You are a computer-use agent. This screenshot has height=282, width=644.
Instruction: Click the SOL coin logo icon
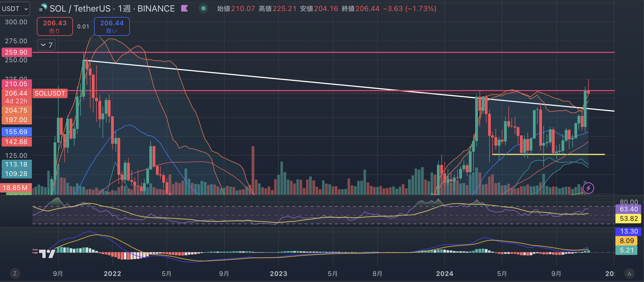pyautogui.click(x=43, y=8)
